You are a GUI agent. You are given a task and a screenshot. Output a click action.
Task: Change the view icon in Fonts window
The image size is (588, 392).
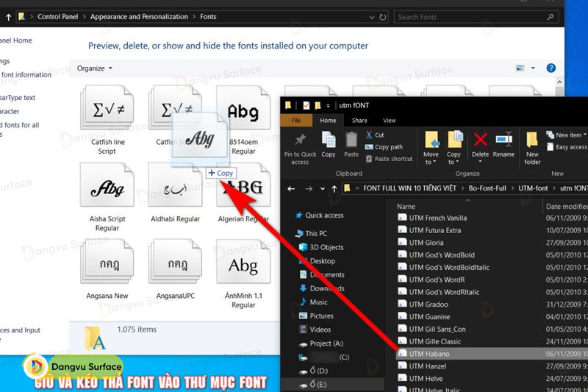click(520, 68)
